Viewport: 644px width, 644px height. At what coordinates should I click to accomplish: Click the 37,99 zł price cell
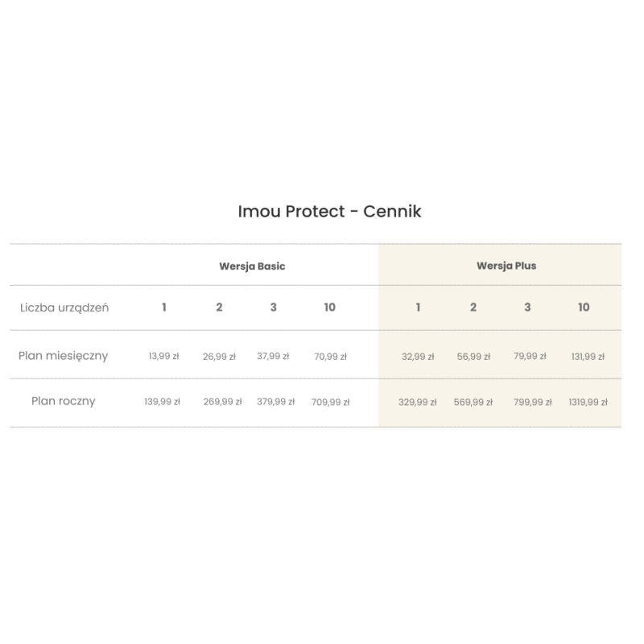pyautogui.click(x=273, y=356)
